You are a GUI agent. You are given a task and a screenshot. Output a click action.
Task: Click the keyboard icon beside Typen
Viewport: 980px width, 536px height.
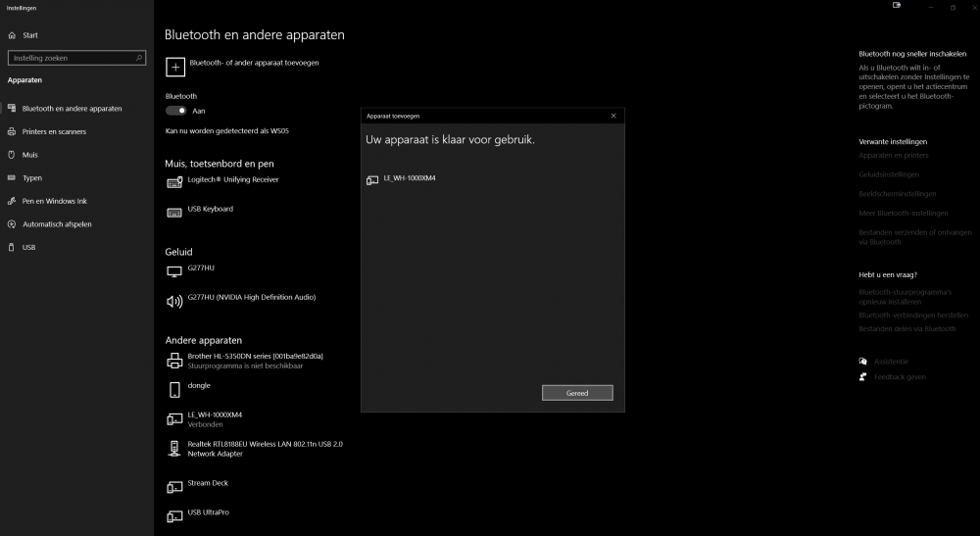coord(11,178)
